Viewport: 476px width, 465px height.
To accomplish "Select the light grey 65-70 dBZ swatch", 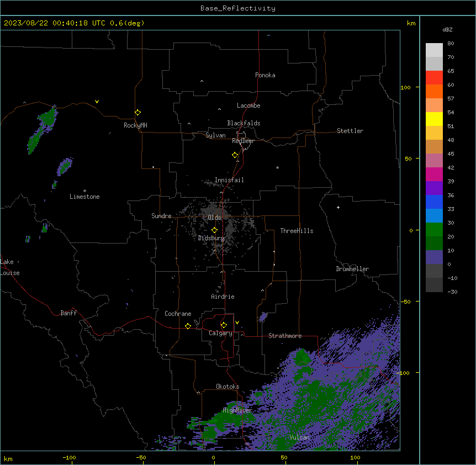I will tap(434, 64).
